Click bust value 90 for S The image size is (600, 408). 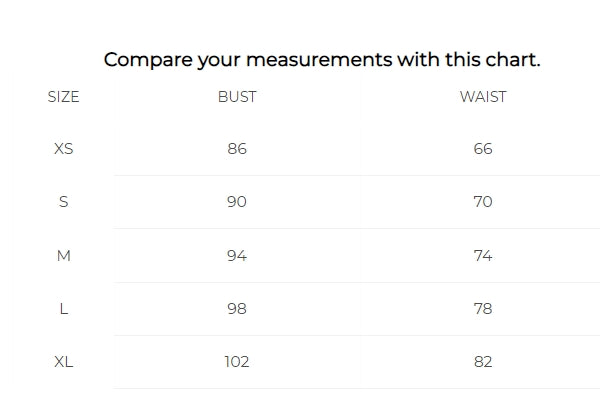point(237,202)
